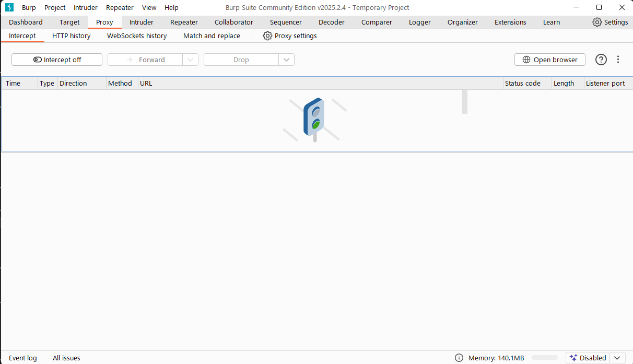This screenshot has height=364, width=633.
Task: Open the WebSockets history sub-tab
Action: click(137, 36)
